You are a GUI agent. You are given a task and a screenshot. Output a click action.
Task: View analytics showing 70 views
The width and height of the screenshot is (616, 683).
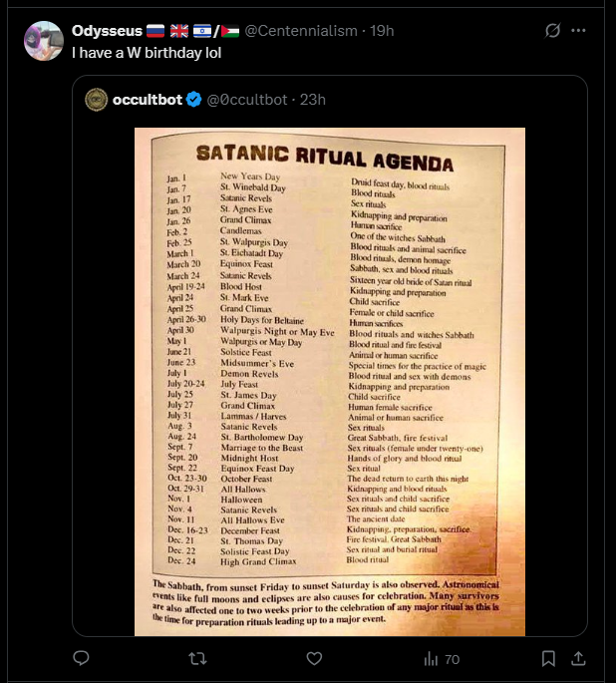point(442,659)
